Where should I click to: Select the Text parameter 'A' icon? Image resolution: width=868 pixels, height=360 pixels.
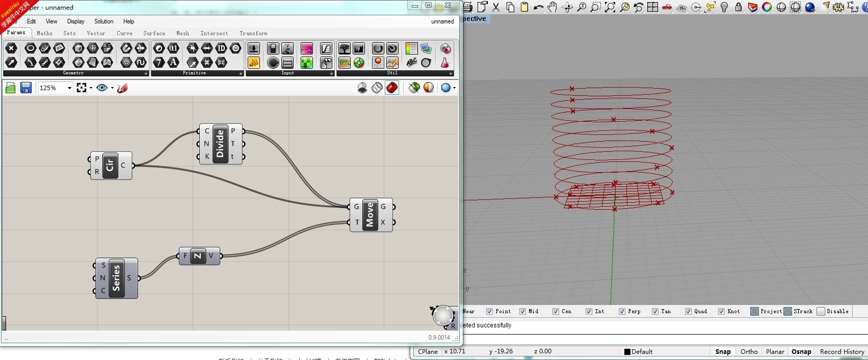174,63
